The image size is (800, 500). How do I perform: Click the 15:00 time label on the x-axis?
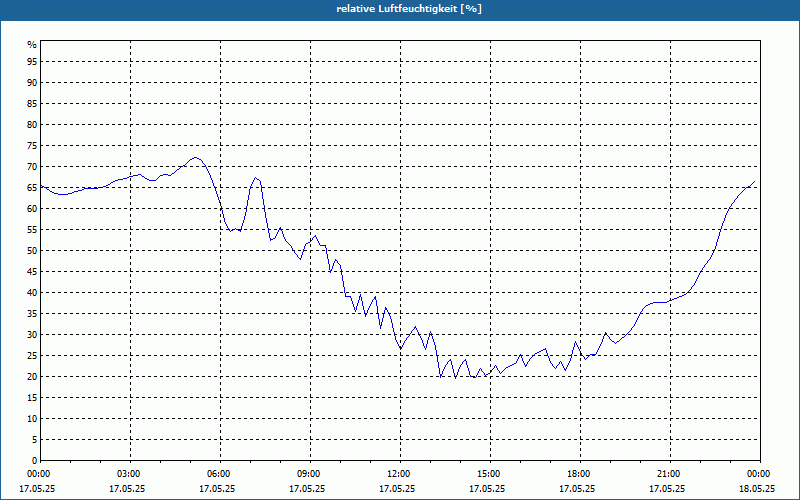[490, 474]
